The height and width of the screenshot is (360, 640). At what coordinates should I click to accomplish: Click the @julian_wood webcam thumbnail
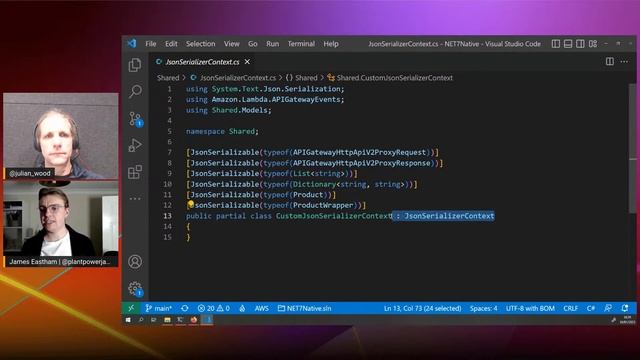click(x=61, y=136)
